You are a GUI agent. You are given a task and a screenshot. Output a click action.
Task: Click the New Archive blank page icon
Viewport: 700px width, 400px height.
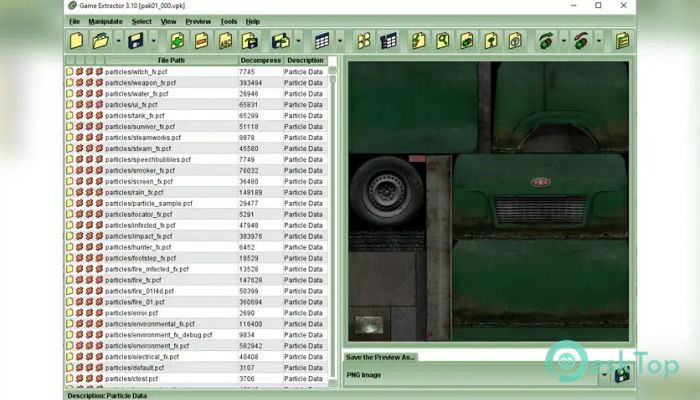pos(76,41)
